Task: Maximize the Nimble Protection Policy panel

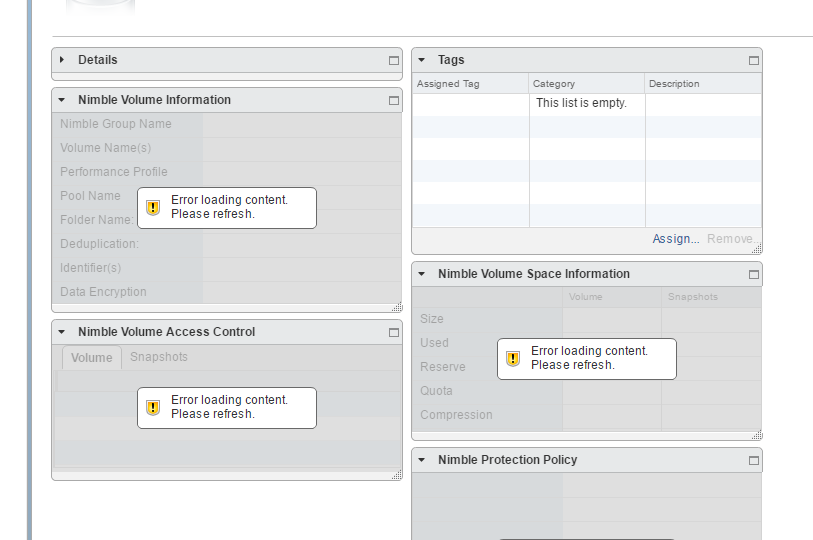Action: point(753,461)
